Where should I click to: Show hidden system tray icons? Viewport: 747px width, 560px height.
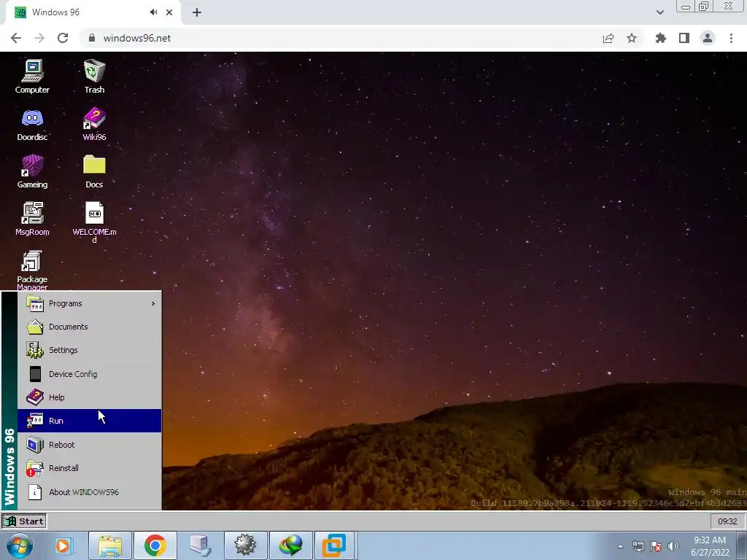pyautogui.click(x=620, y=546)
